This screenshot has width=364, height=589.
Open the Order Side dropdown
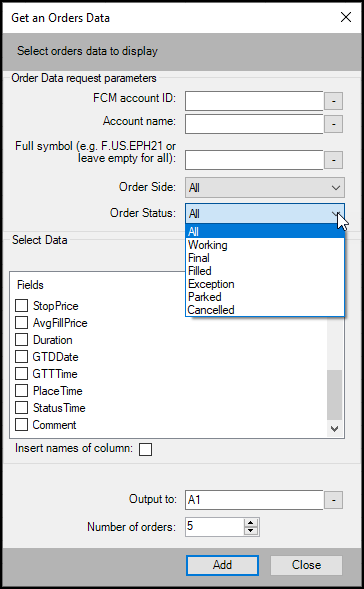(x=265, y=187)
